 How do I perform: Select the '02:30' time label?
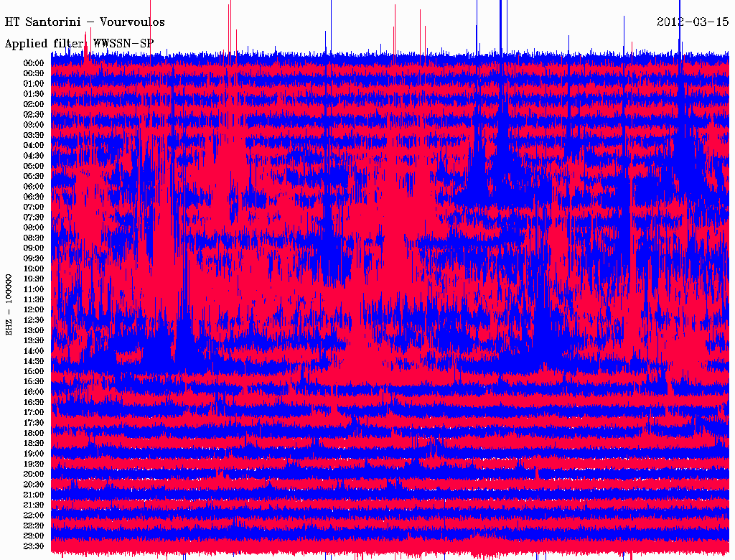click(x=34, y=114)
